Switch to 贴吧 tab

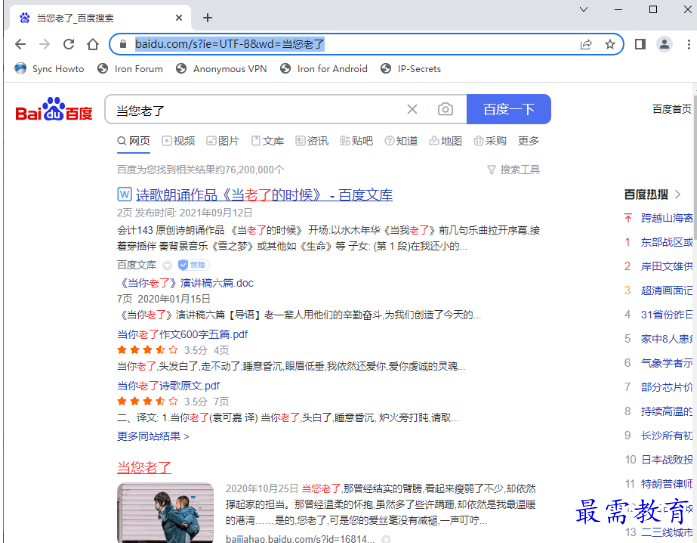coord(356,141)
